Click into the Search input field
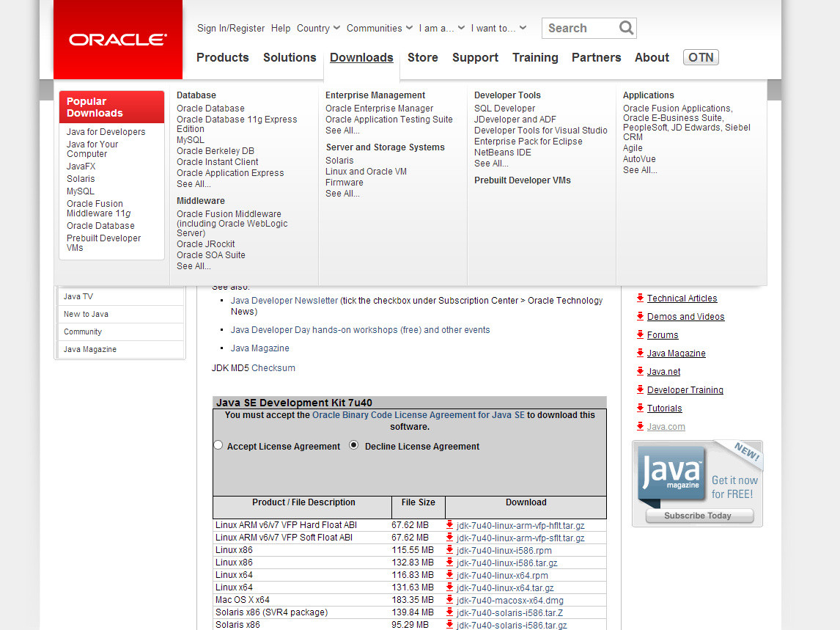 581,28
